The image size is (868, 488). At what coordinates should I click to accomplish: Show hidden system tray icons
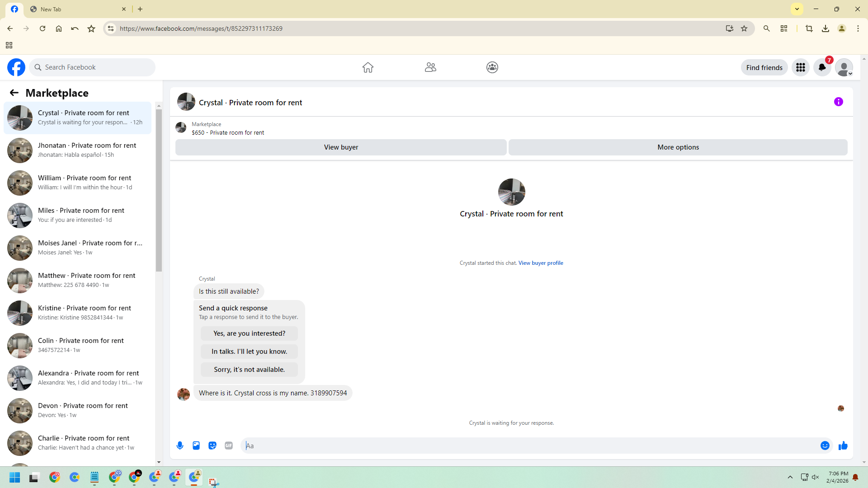(790, 477)
